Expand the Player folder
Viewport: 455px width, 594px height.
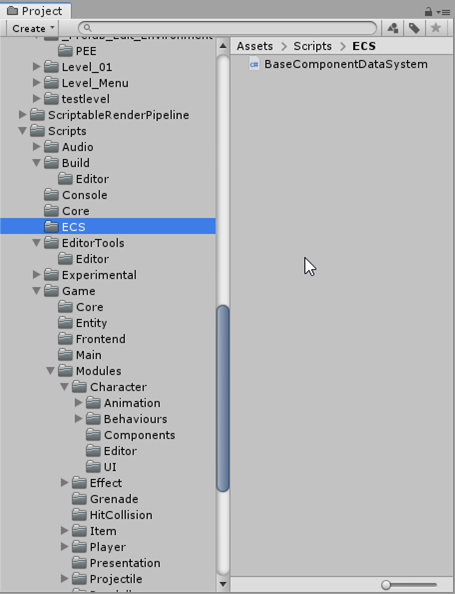point(64,547)
